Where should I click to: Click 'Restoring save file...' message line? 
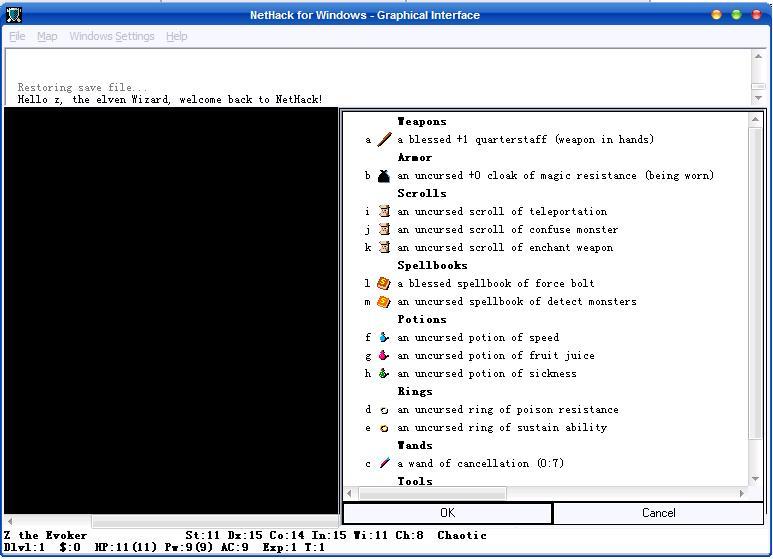[82, 87]
